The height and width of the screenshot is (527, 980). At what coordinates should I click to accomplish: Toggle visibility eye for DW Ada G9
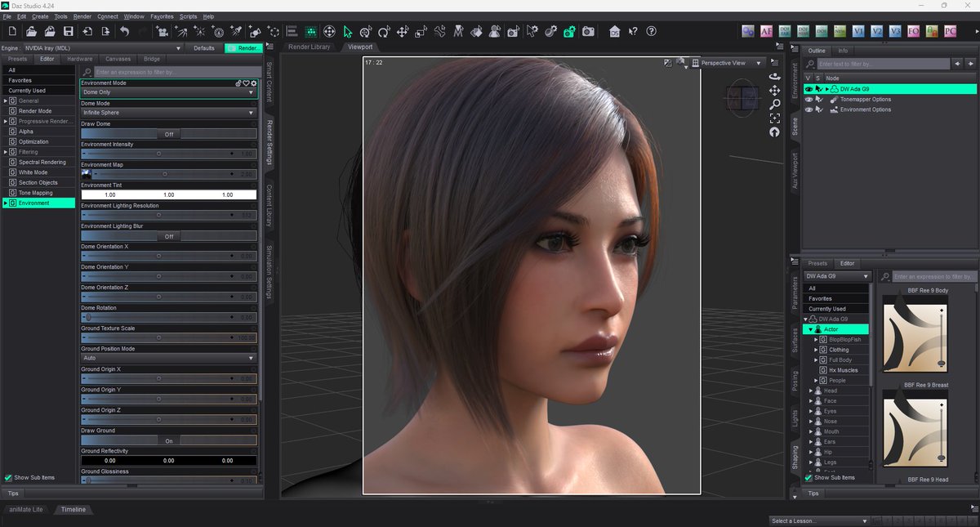point(808,89)
